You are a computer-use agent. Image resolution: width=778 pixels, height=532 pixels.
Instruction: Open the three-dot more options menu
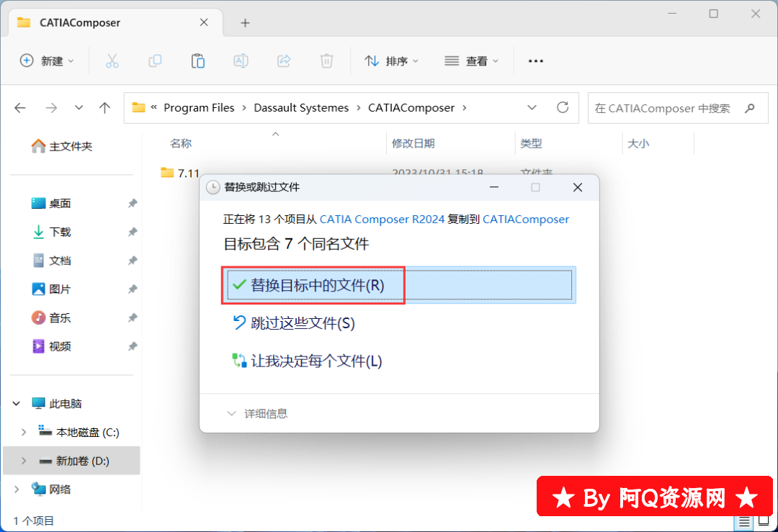point(536,61)
